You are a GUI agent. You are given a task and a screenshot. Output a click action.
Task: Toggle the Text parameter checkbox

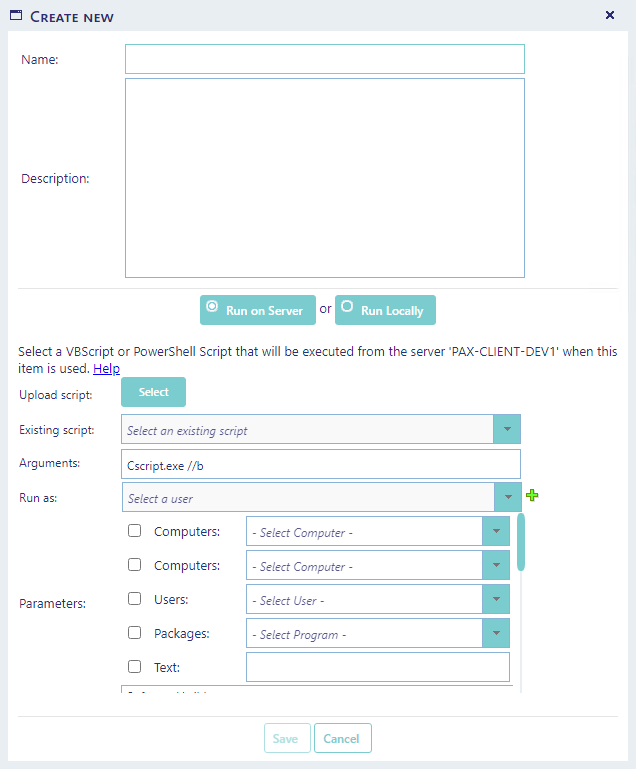pos(135,667)
